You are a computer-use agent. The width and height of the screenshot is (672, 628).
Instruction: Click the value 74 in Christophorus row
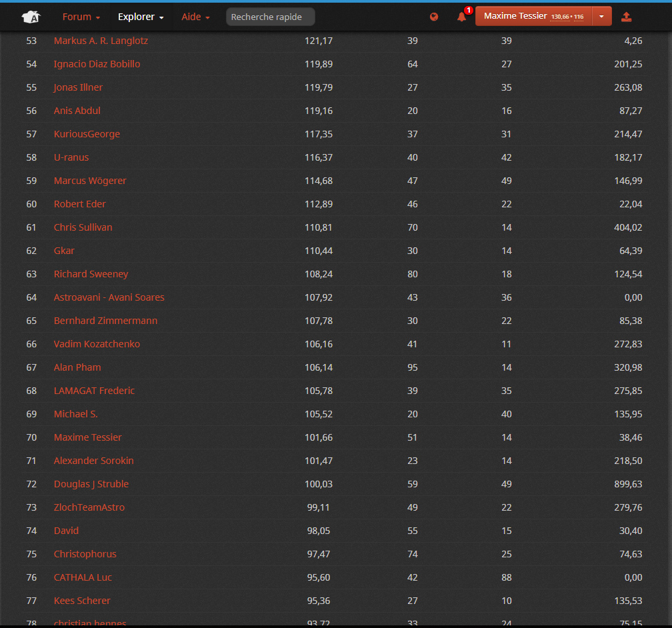point(412,554)
